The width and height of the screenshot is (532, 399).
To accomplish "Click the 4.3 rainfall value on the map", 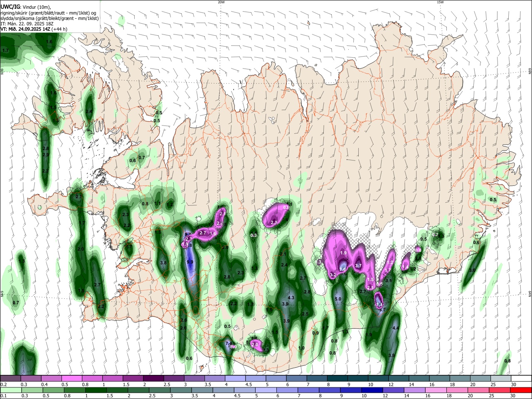I will click(x=291, y=298).
